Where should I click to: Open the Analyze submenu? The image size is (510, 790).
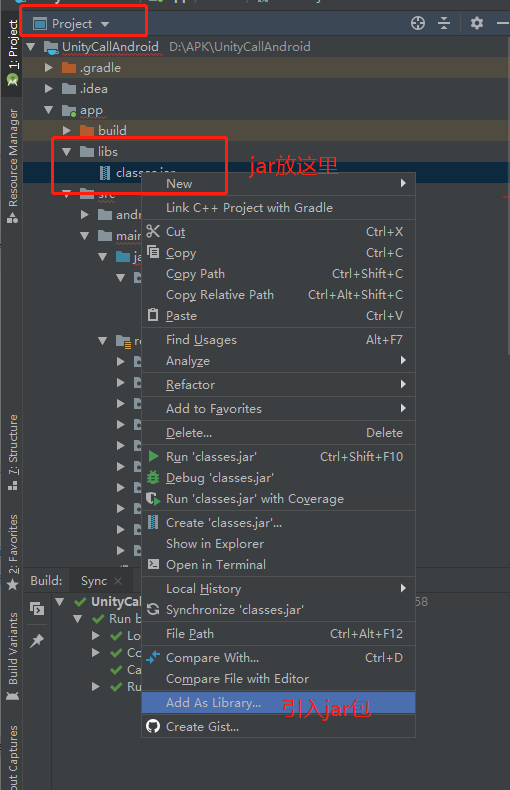click(x=279, y=361)
